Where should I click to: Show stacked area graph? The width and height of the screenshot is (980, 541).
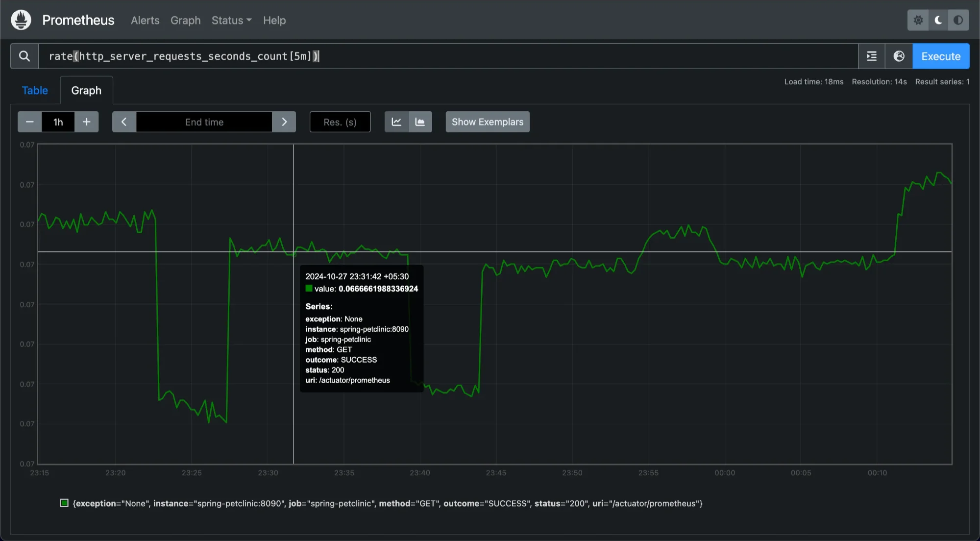point(420,122)
